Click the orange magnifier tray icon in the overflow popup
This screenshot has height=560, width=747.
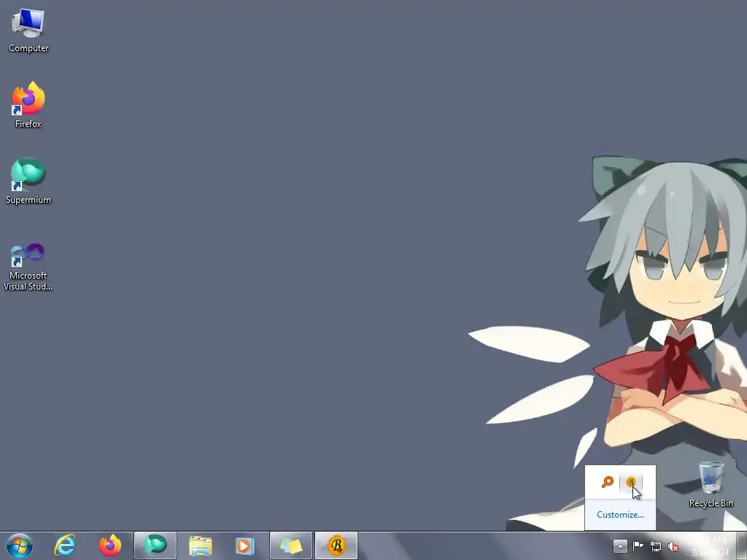608,482
